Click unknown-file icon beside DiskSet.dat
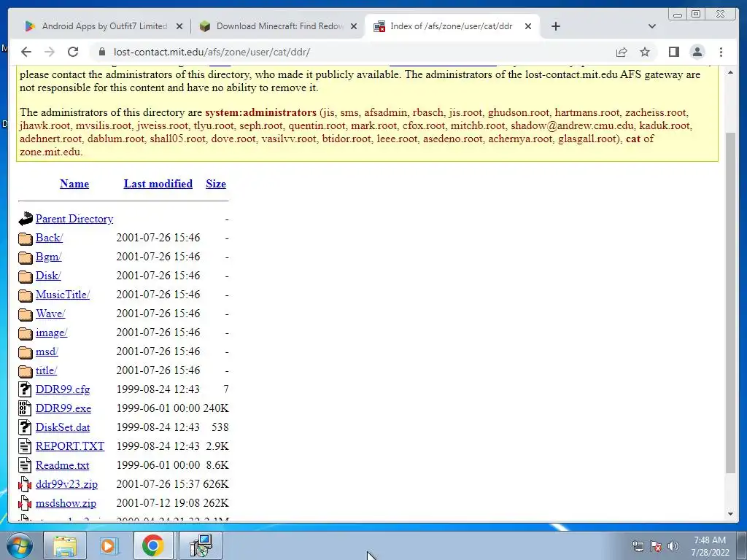747x560 pixels. click(x=25, y=427)
